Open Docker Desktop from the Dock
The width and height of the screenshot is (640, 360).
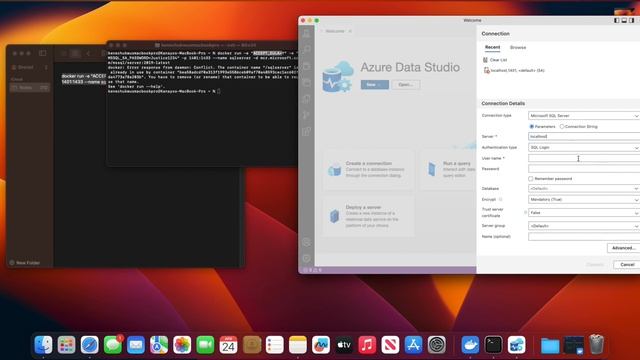470,345
